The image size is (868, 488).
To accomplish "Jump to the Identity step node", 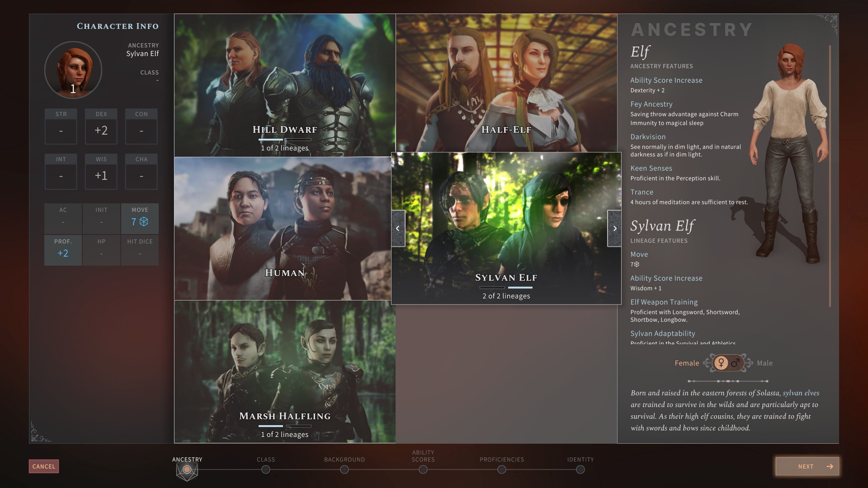I will pos(580,470).
